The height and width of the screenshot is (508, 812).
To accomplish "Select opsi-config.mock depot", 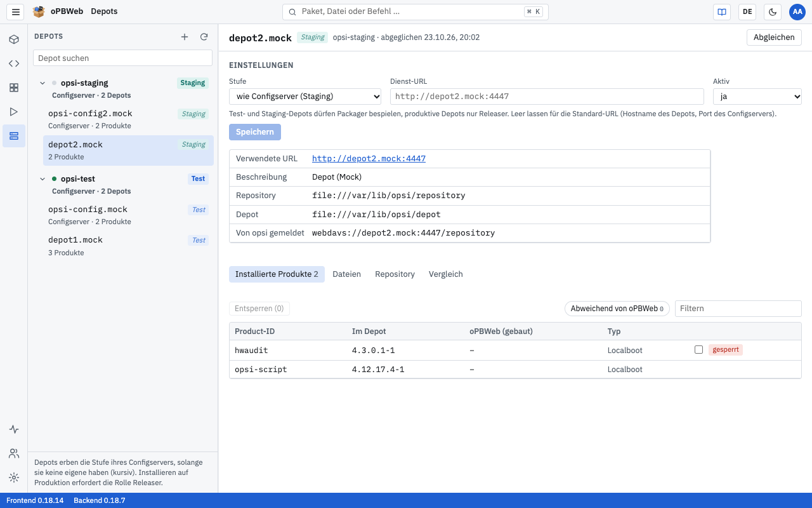I will [x=128, y=215].
